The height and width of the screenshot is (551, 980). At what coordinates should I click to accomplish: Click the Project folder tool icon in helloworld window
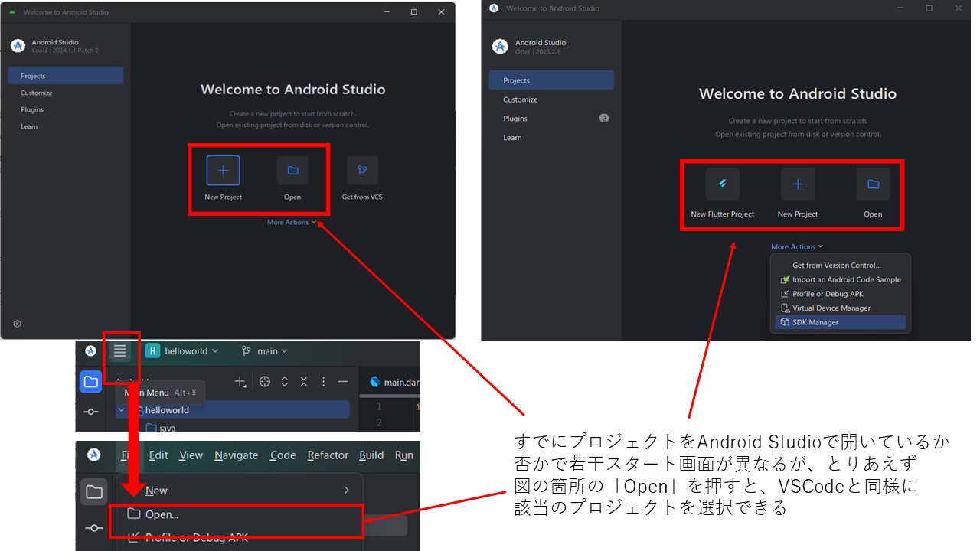coord(90,381)
